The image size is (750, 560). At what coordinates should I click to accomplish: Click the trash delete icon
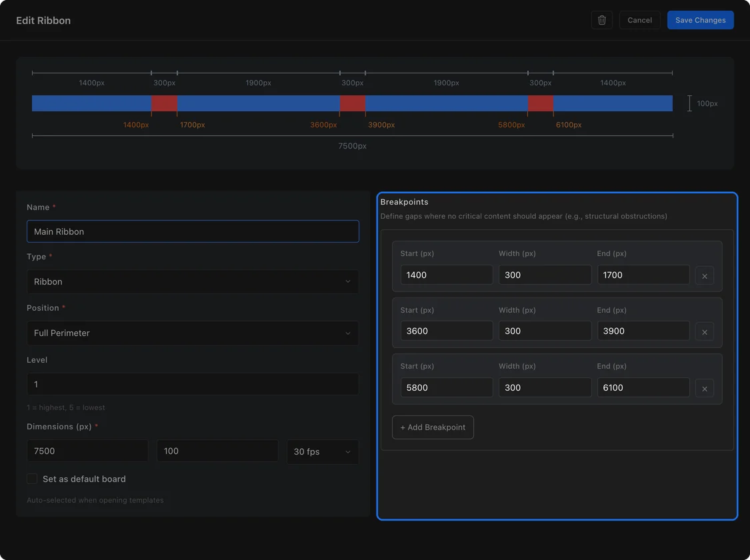click(602, 20)
